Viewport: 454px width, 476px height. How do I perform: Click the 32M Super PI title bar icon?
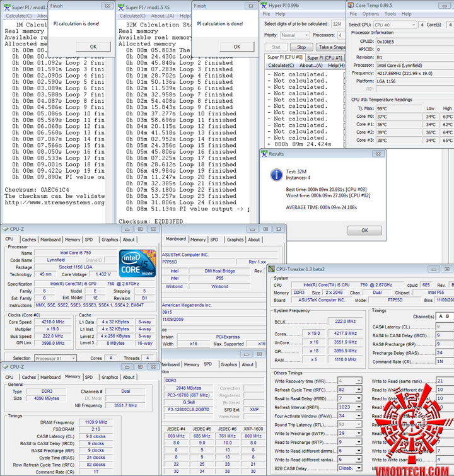pos(121,8)
